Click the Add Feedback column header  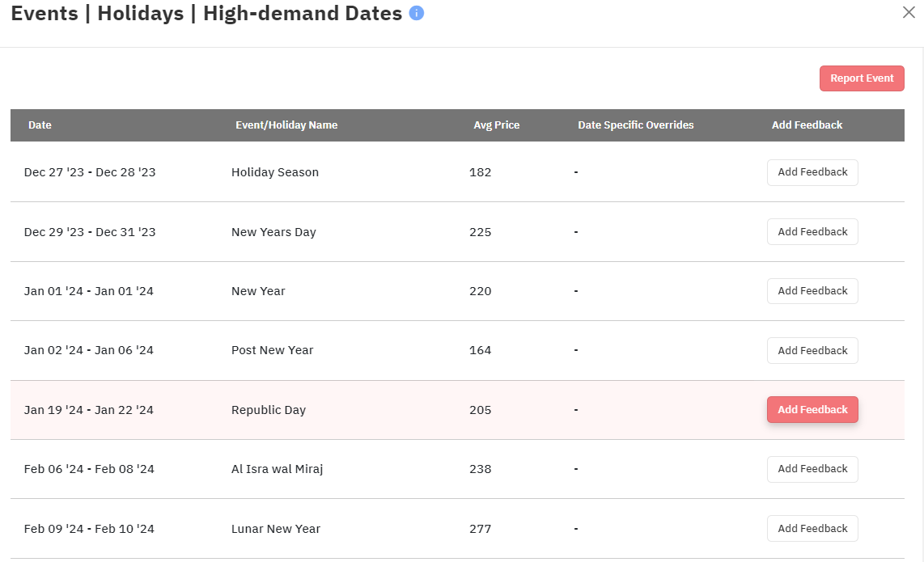[x=807, y=125]
